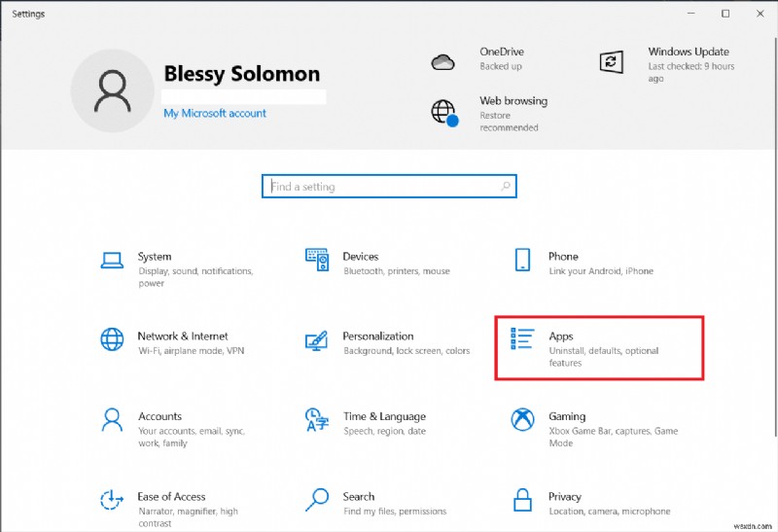
Task: Open Windows Update status icon
Action: coord(612,61)
